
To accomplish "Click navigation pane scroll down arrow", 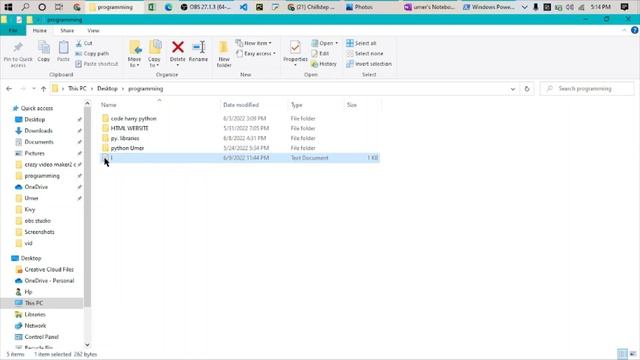I will pyautogui.click(x=87, y=345).
